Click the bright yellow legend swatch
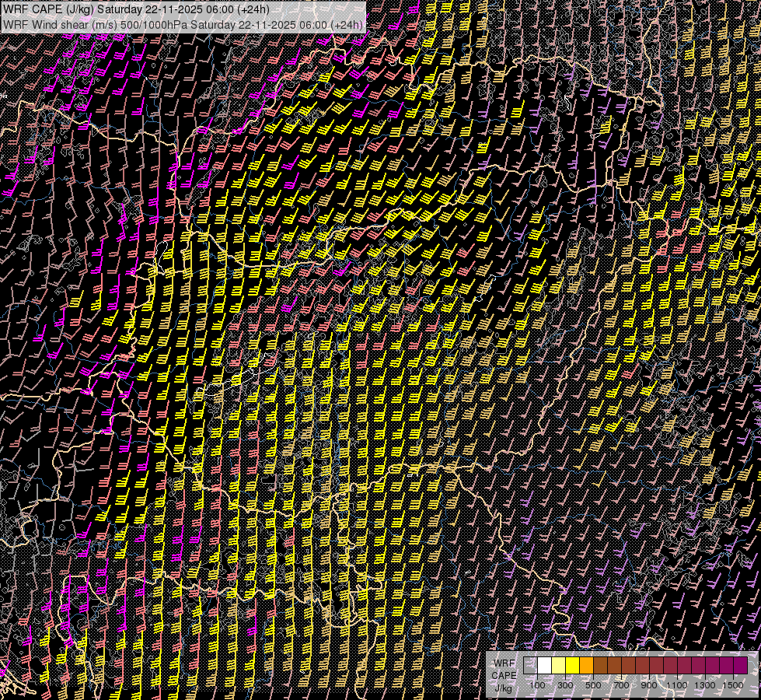This screenshot has height=700, width=761. [573, 665]
